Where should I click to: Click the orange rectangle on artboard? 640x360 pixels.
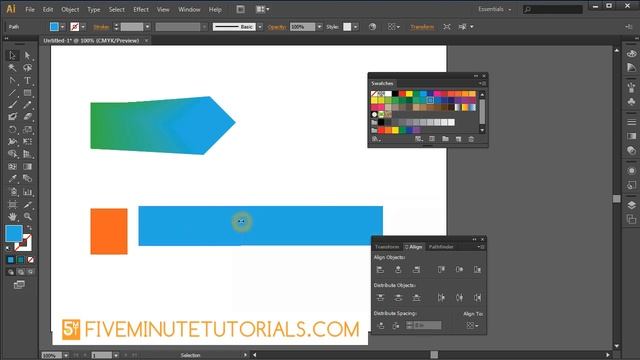pyautogui.click(x=109, y=231)
